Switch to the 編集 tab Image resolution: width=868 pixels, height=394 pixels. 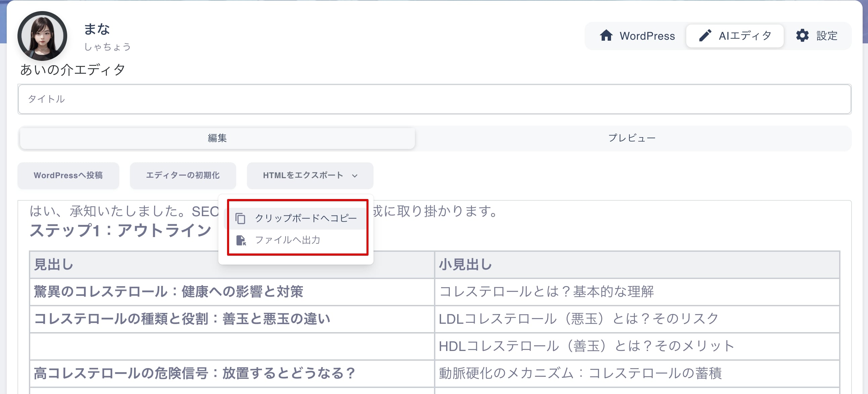point(217,138)
